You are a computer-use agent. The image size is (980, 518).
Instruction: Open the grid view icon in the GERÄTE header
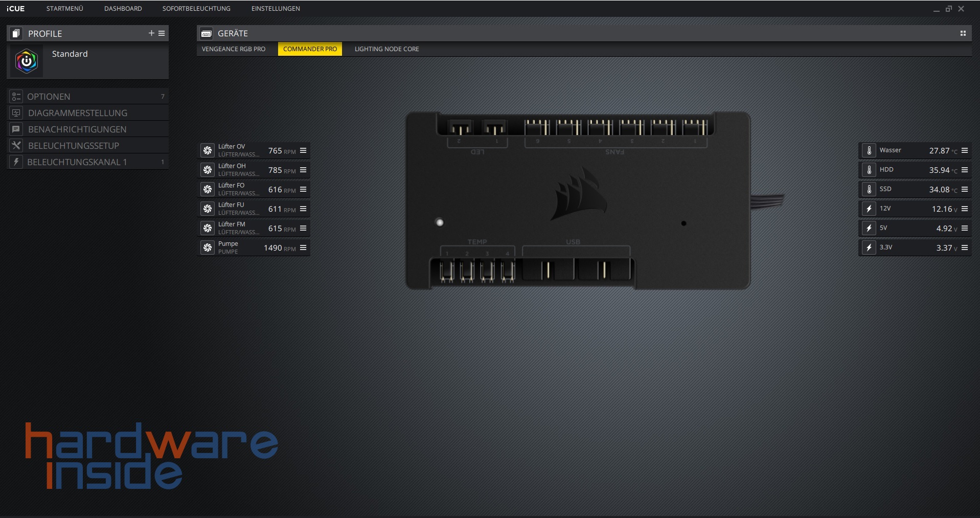tap(963, 33)
